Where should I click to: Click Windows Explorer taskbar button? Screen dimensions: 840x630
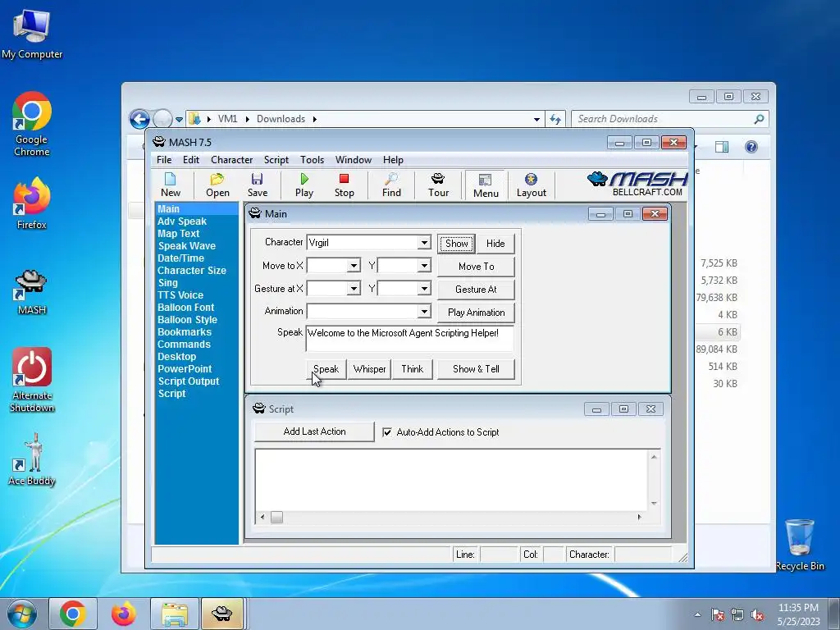(175, 614)
